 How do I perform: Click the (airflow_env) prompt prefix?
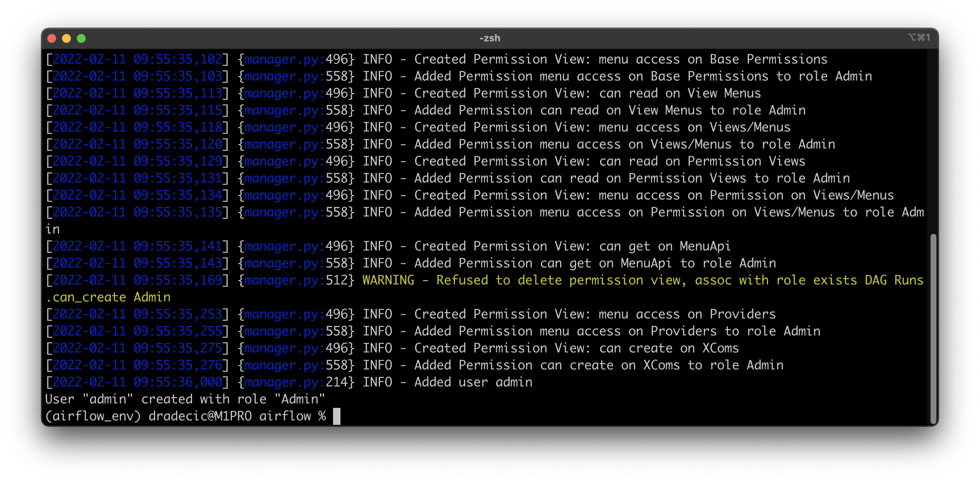92,416
